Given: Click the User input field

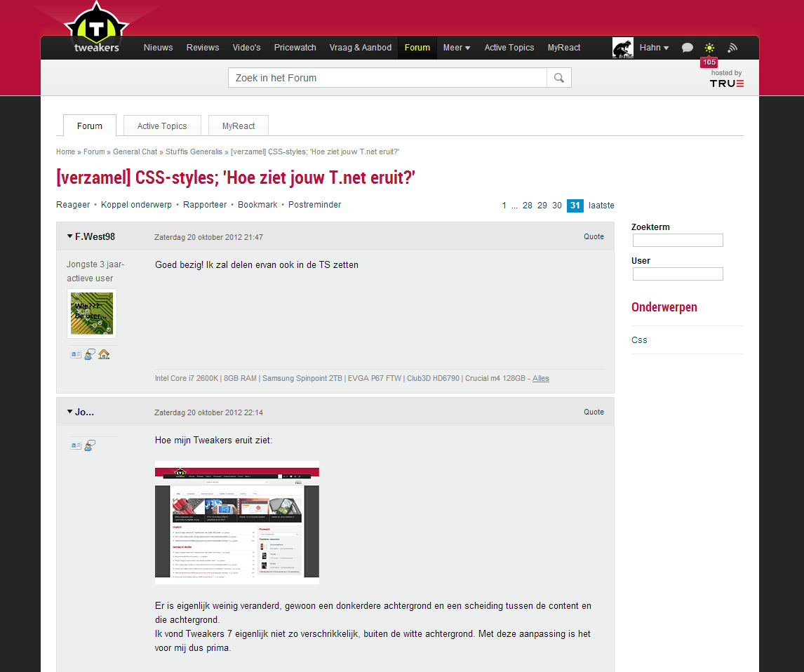Looking at the screenshot, I should (678, 274).
